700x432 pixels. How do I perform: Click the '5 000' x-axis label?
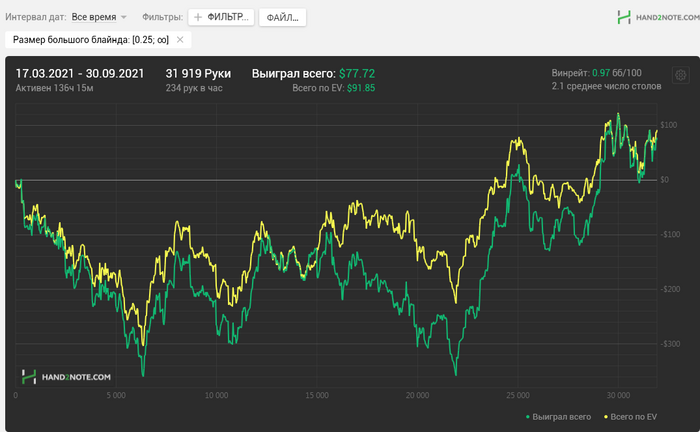tap(116, 395)
